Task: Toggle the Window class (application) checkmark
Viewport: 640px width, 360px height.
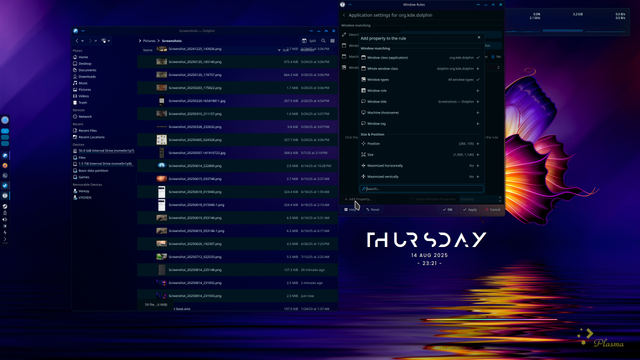Action: click(478, 58)
